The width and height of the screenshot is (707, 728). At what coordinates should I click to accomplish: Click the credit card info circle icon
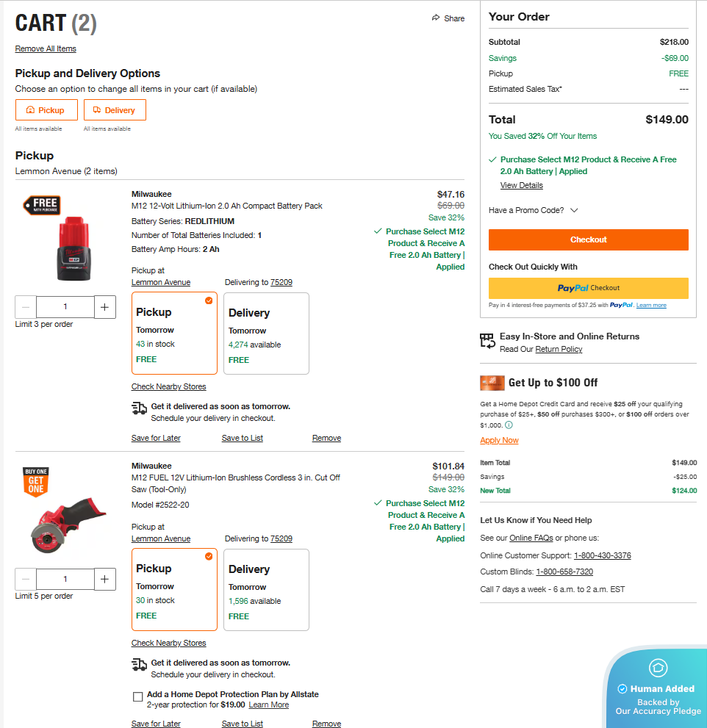(509, 425)
